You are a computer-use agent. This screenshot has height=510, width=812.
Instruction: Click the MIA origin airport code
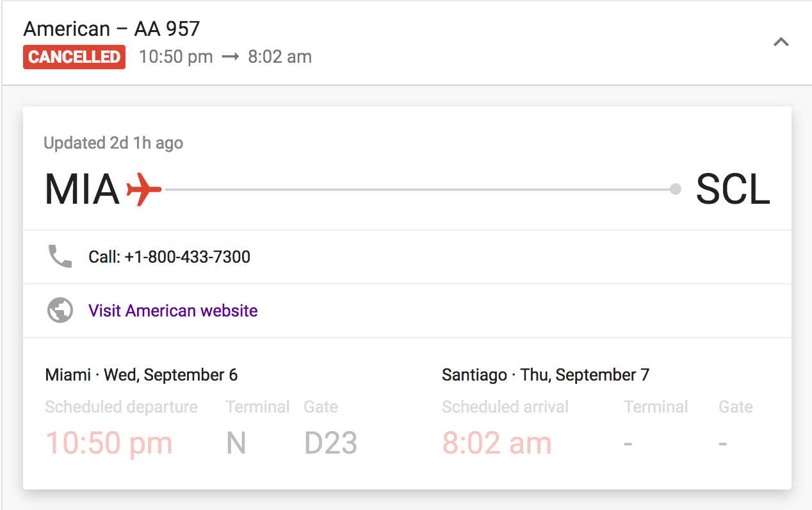(x=82, y=190)
